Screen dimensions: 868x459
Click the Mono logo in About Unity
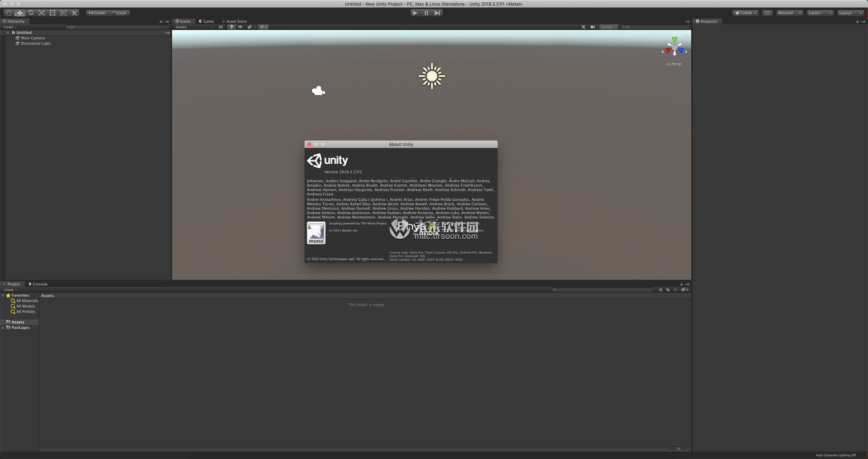(x=316, y=233)
